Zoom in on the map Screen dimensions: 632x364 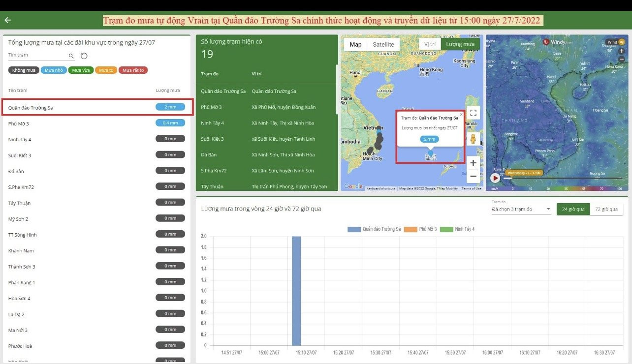[473, 163]
